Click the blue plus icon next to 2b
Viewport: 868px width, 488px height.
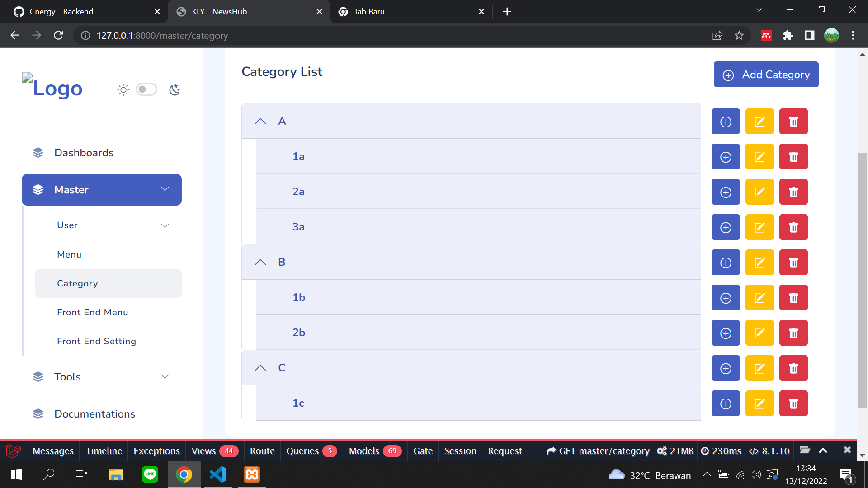(725, 333)
